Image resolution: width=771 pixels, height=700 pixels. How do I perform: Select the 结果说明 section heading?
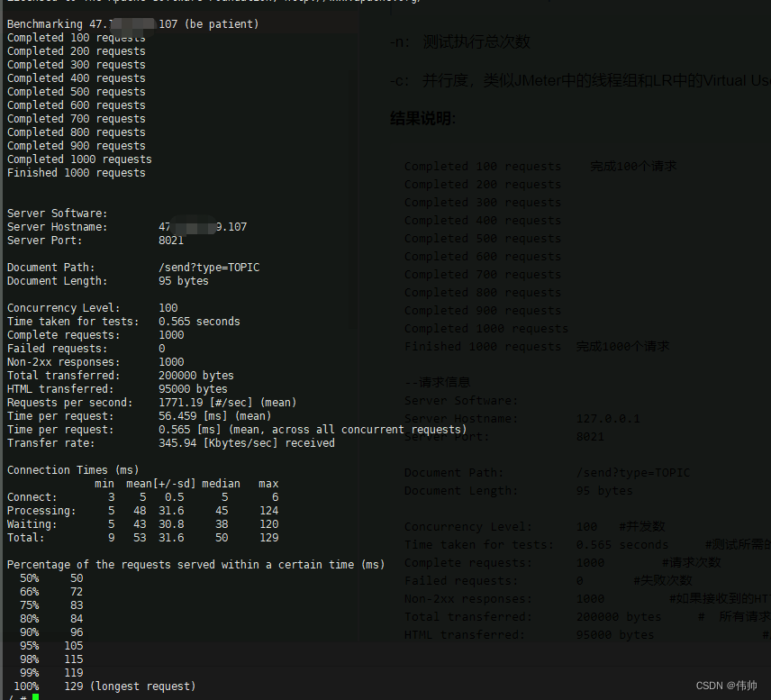pos(419,117)
